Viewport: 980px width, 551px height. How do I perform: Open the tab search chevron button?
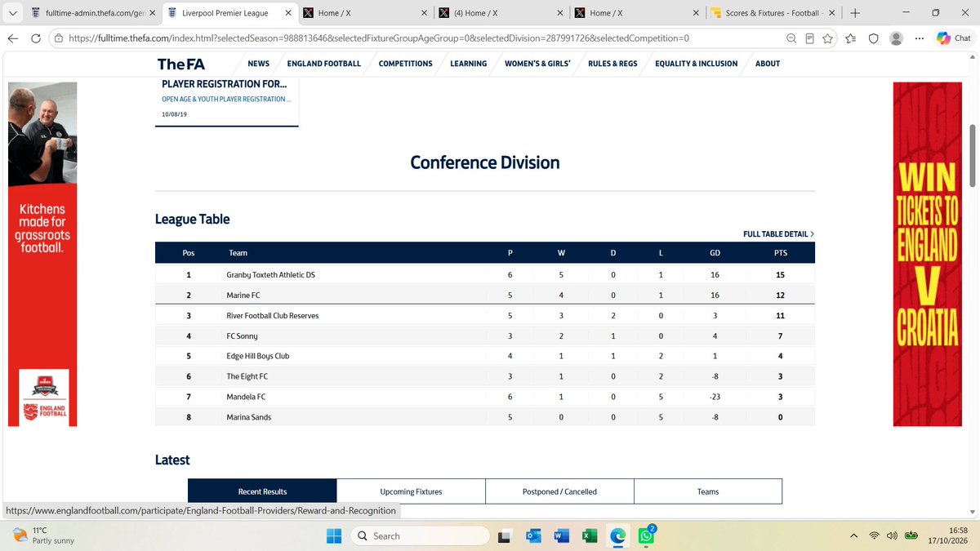click(x=12, y=13)
